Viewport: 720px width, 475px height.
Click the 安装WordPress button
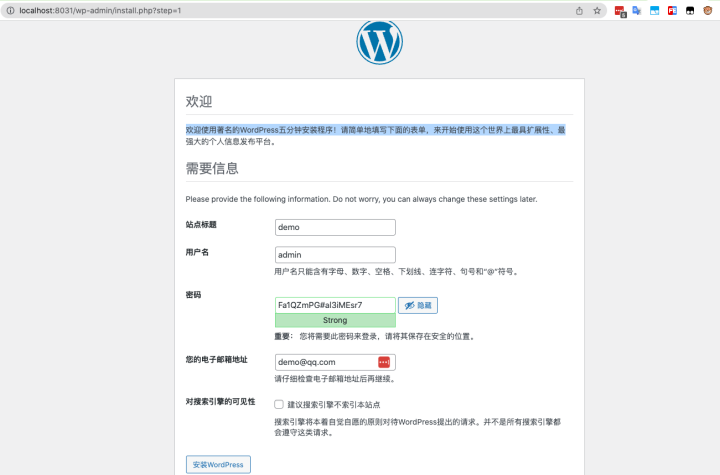(218, 464)
